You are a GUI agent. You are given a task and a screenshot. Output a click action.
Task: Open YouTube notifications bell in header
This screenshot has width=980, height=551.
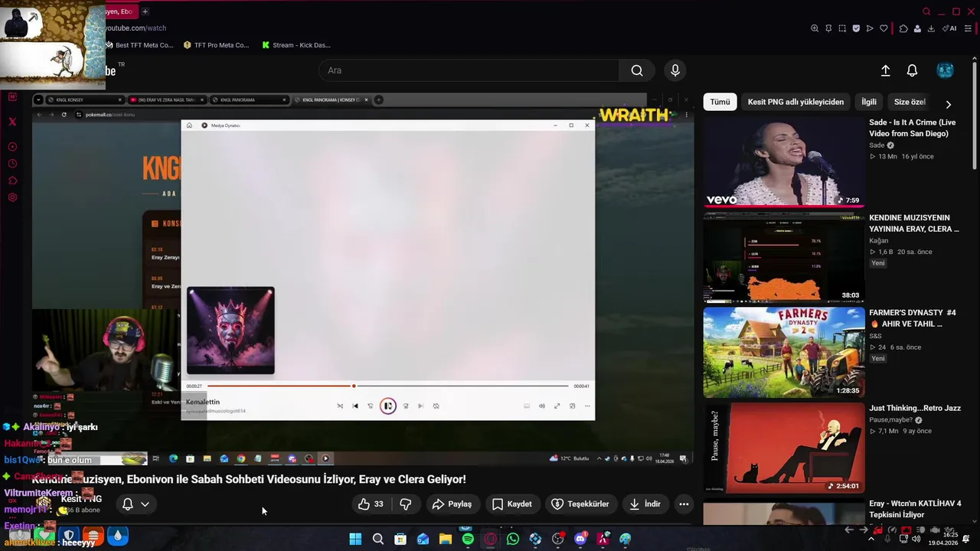pos(912,70)
